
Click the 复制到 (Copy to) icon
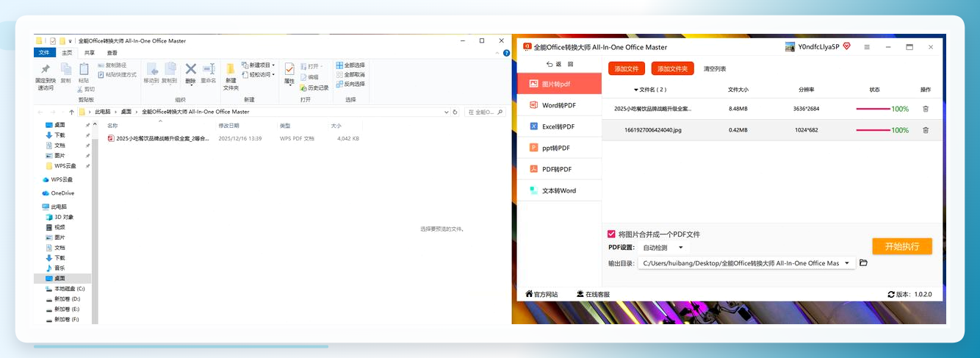click(x=170, y=69)
